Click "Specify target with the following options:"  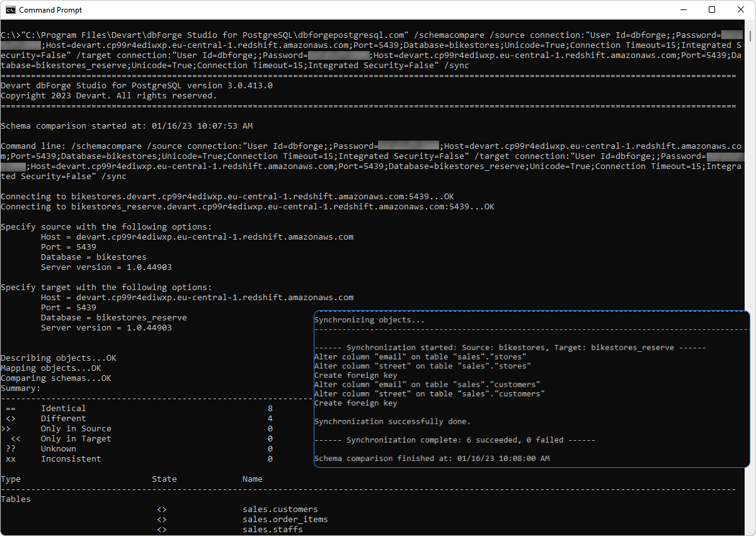[106, 288]
